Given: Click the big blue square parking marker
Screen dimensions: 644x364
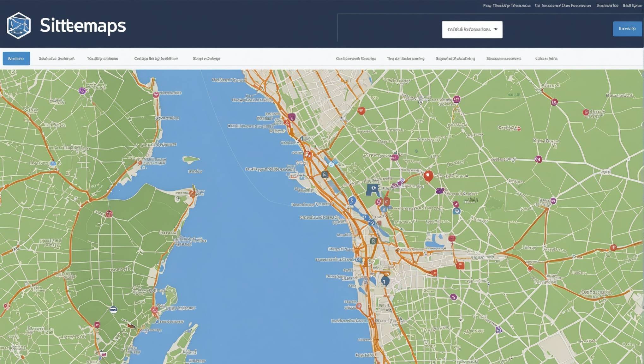Looking at the screenshot, I should (373, 190).
